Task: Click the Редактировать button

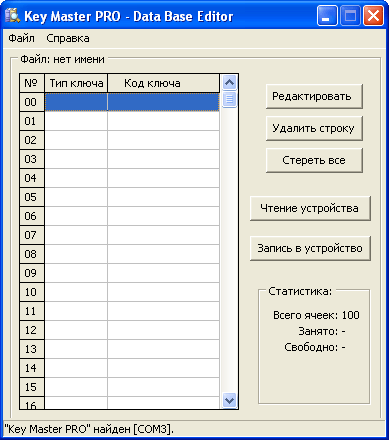Action: [314, 96]
